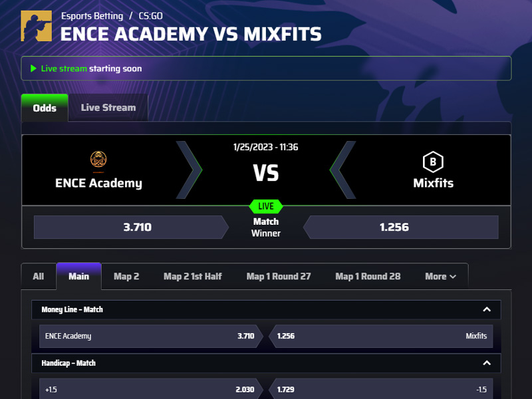Switch to the Live Stream tab
The width and height of the screenshot is (532, 399).
pyautogui.click(x=108, y=108)
